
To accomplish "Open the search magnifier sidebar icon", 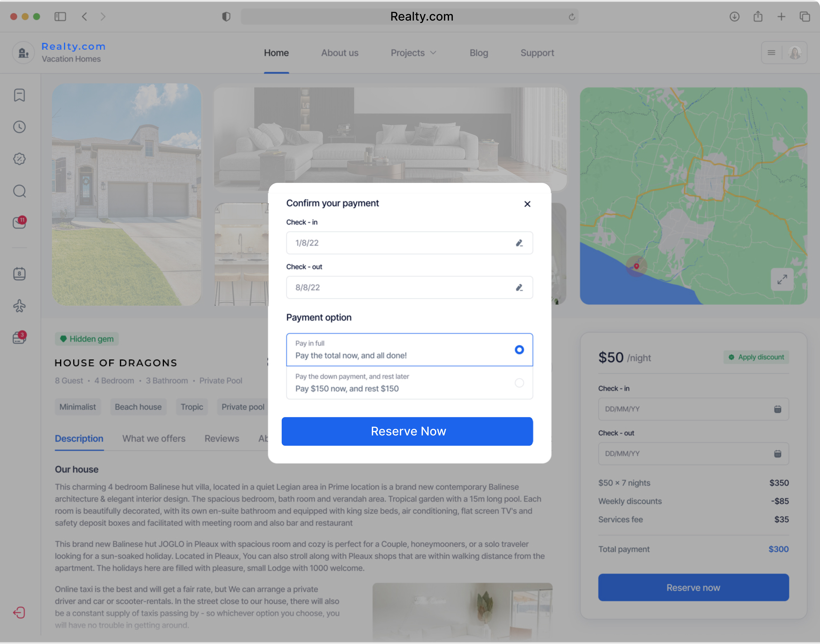I will [x=19, y=191].
